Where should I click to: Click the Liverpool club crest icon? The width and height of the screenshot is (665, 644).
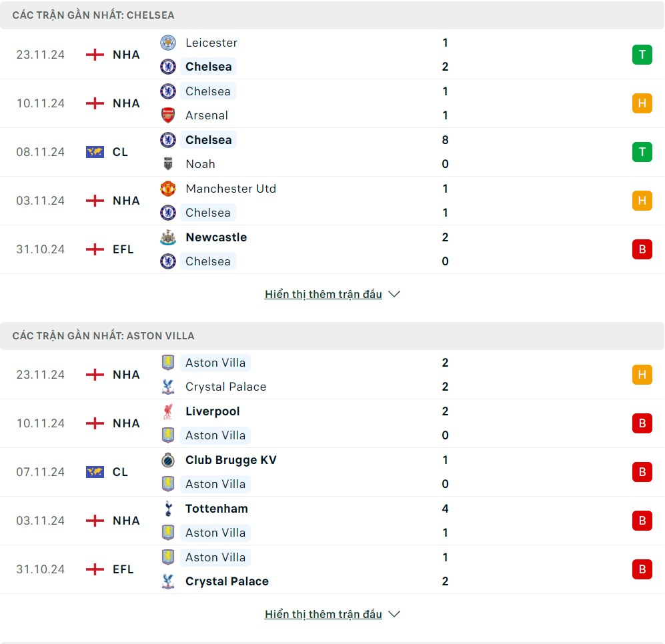(168, 411)
